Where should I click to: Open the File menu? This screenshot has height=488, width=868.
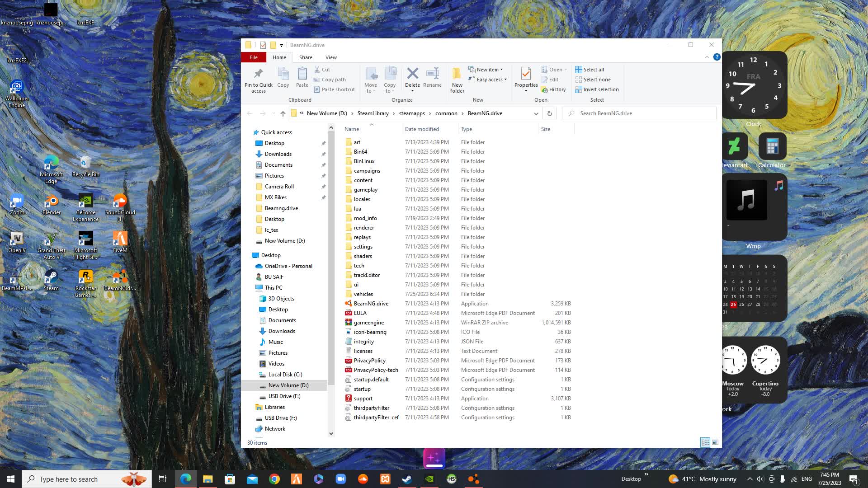click(x=253, y=57)
